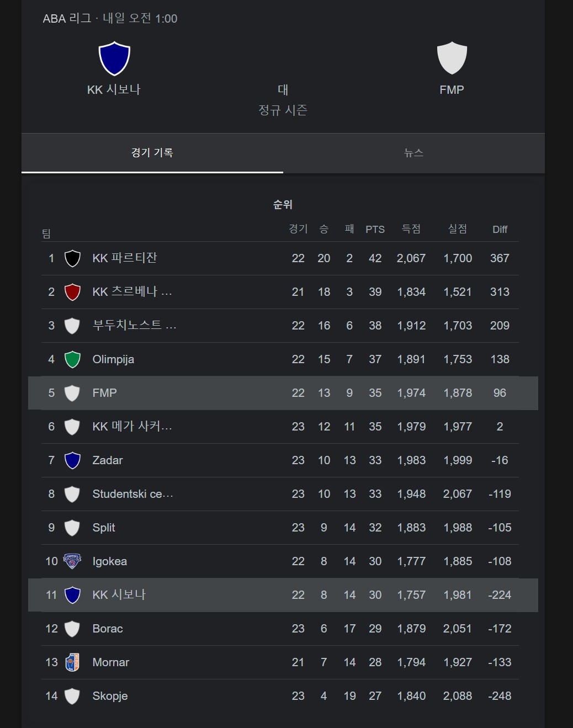Open the 뉴스 tab

pyautogui.click(x=413, y=153)
